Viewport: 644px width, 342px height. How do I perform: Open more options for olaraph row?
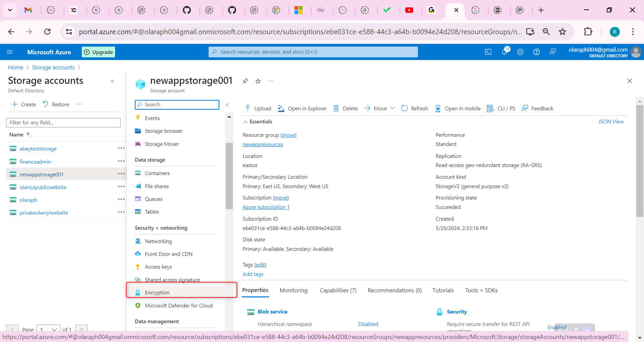tap(121, 199)
